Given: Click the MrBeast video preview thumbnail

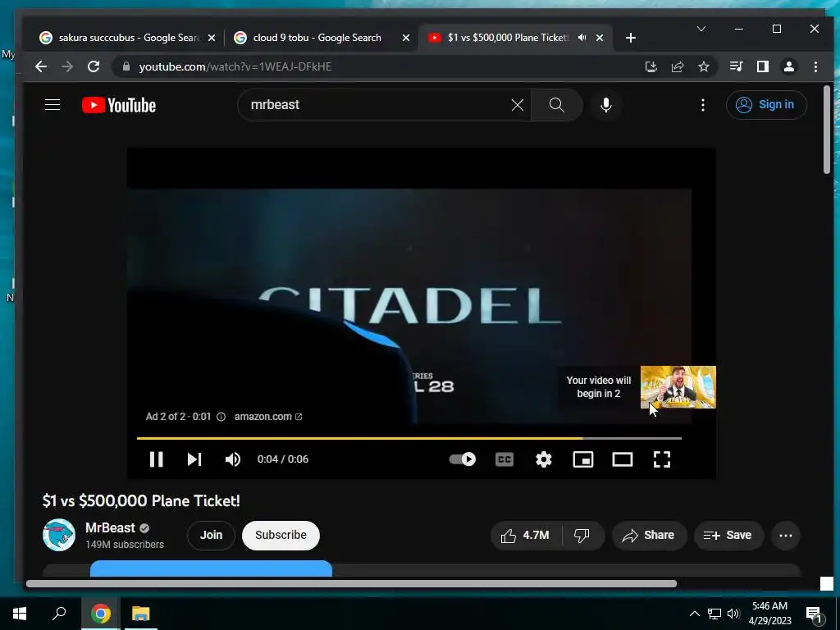Looking at the screenshot, I should pyautogui.click(x=678, y=387).
